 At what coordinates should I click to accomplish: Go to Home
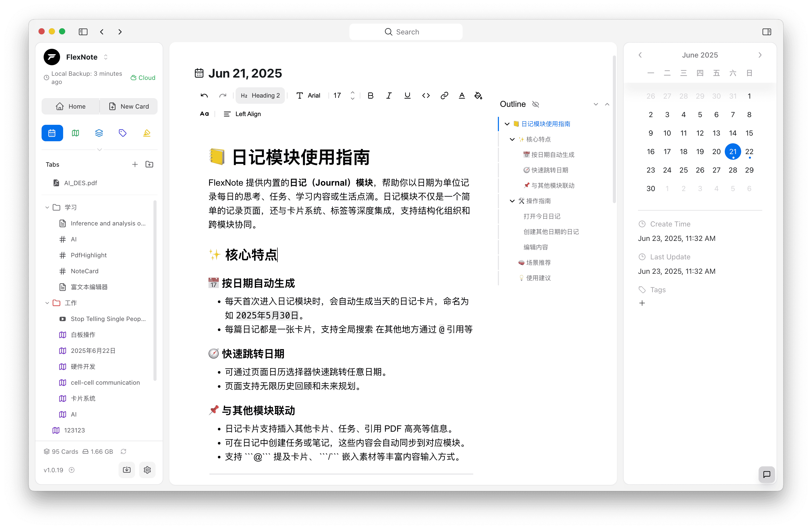click(x=71, y=107)
